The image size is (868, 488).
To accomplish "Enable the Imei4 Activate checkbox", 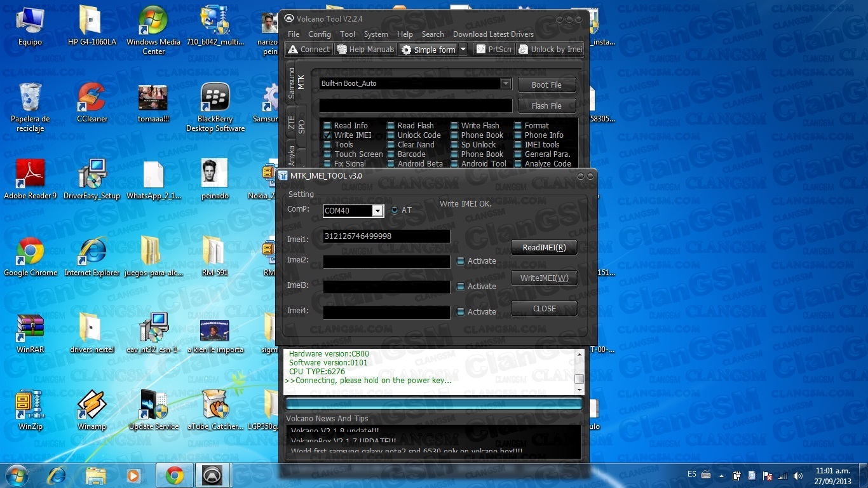I will click(461, 312).
